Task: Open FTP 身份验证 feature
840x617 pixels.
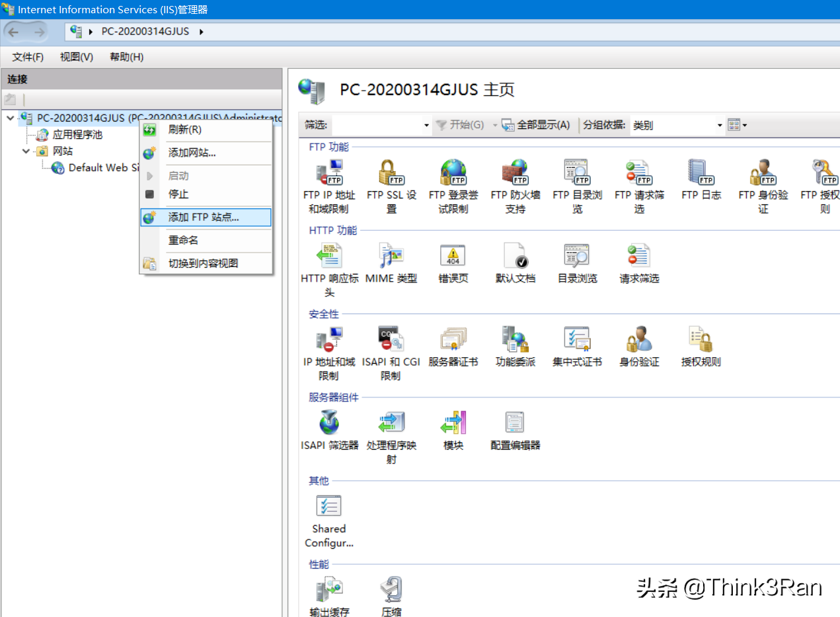Action: click(x=763, y=186)
